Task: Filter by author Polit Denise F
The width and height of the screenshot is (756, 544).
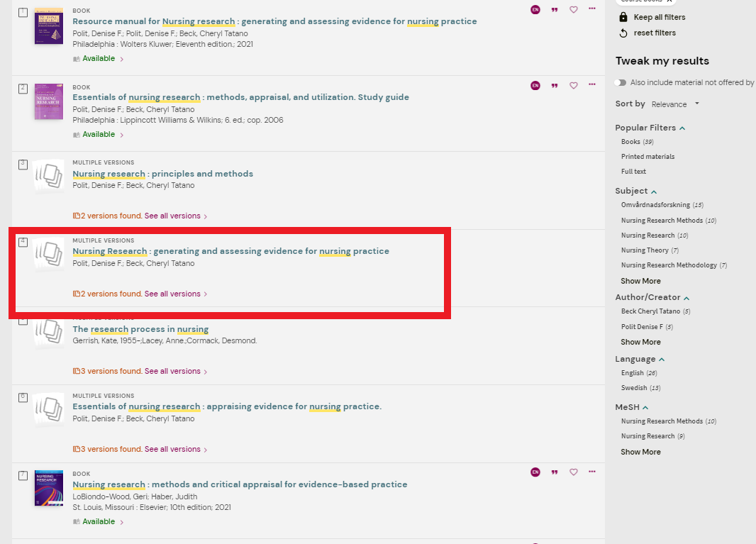Action: [647, 327]
